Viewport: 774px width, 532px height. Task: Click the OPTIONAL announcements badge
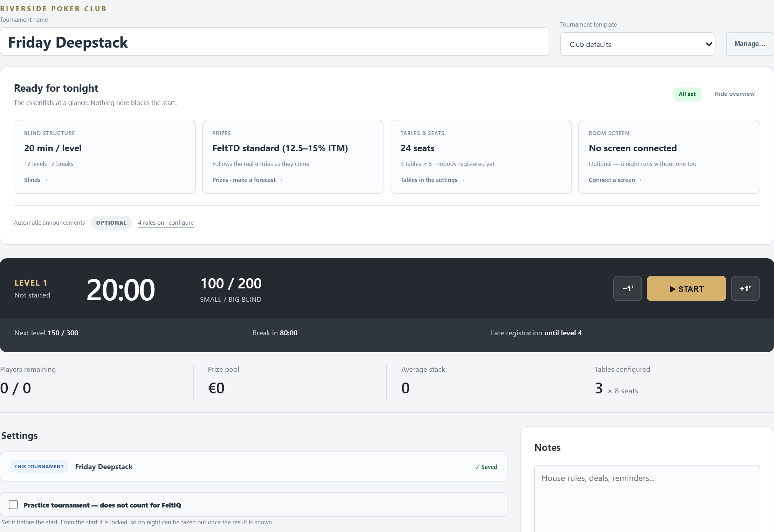pyautogui.click(x=111, y=223)
